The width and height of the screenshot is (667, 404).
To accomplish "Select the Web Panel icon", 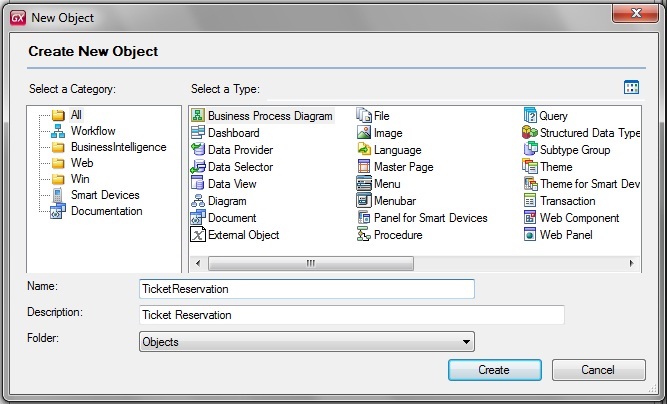I will pos(531,235).
